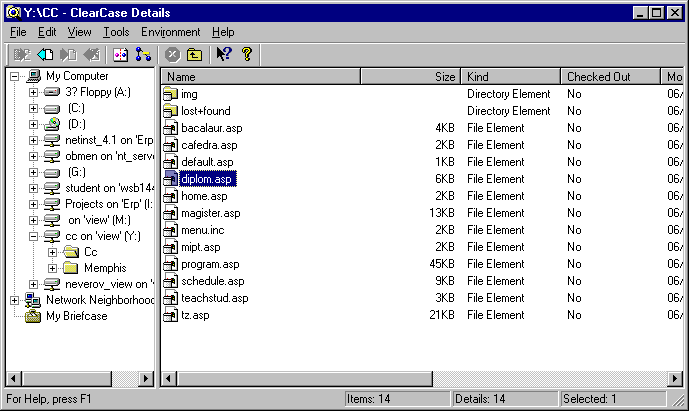Select the img directory element

tap(189, 94)
